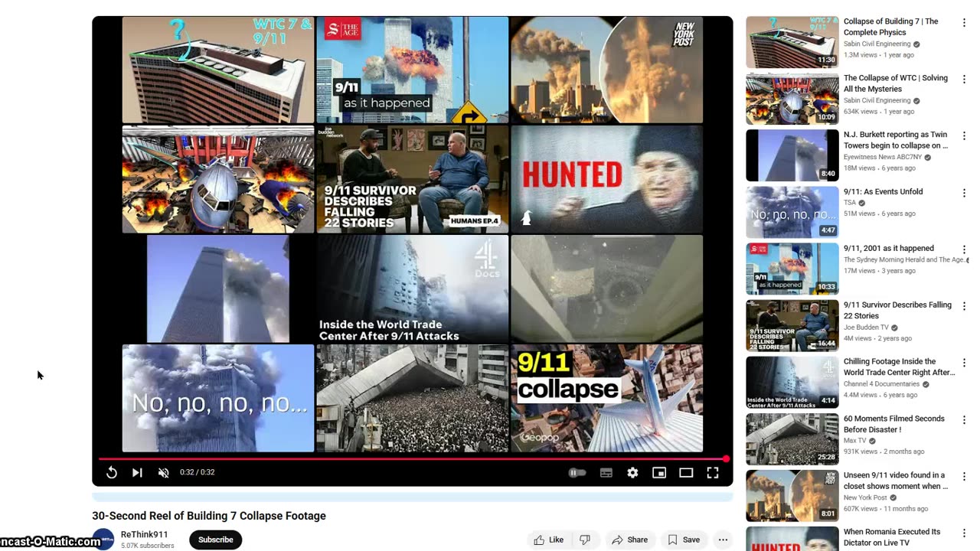Image resolution: width=980 pixels, height=551 pixels.
Task: Skip to the next video
Action: tap(137, 473)
